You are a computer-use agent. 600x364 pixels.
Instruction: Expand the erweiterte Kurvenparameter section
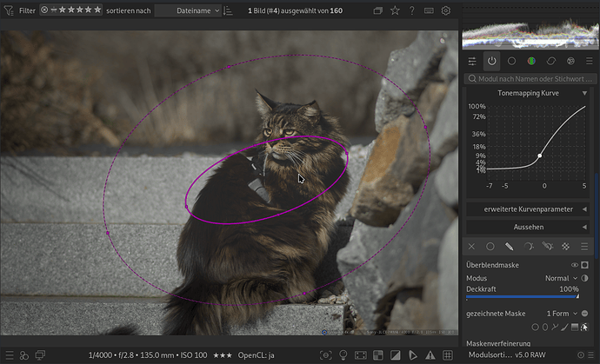tap(529, 209)
